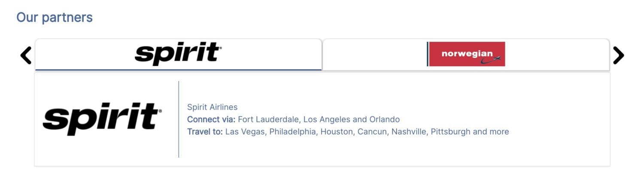This screenshot has width=644, height=177.
Task: Select the Spirit partner tab
Action: (x=178, y=55)
